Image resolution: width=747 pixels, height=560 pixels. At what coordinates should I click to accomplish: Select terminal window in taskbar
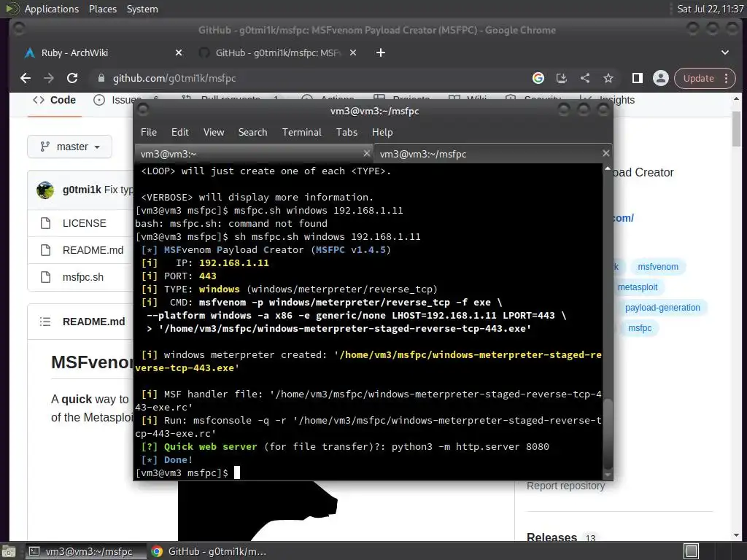click(x=86, y=551)
